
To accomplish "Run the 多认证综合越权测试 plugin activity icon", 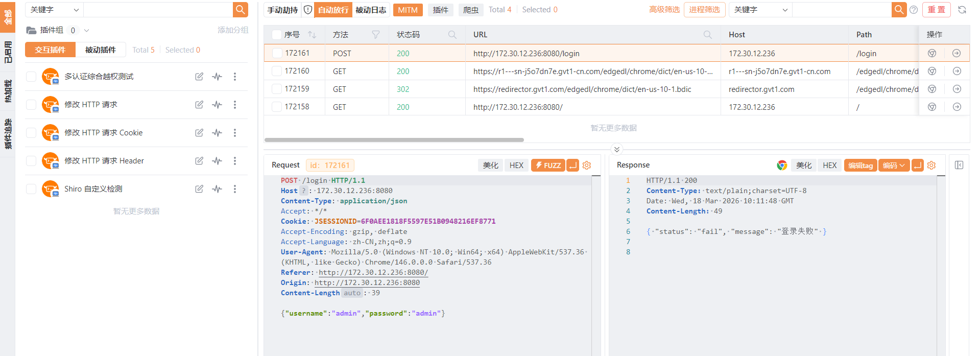I will click(x=218, y=77).
